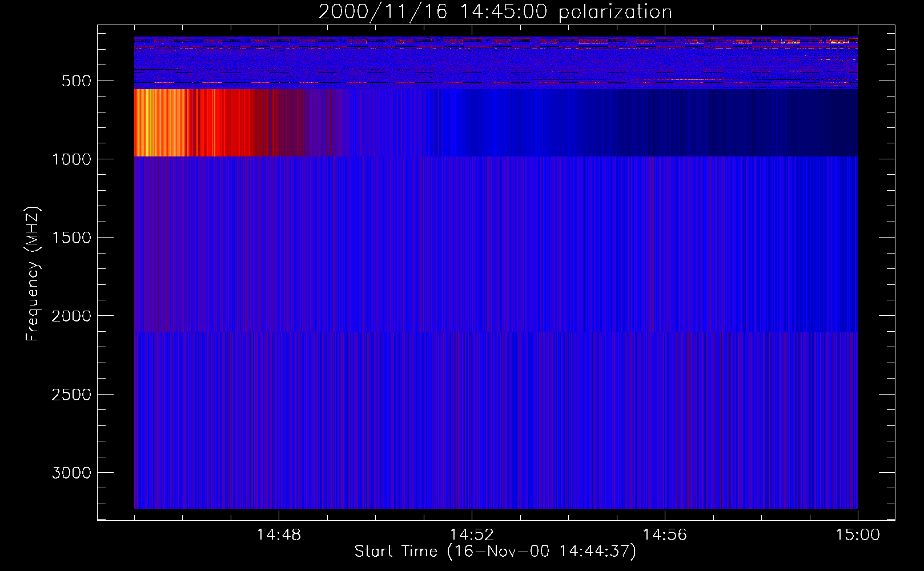Click the 14:56 time tick label
This screenshot has height=571, width=924.
pos(665,535)
